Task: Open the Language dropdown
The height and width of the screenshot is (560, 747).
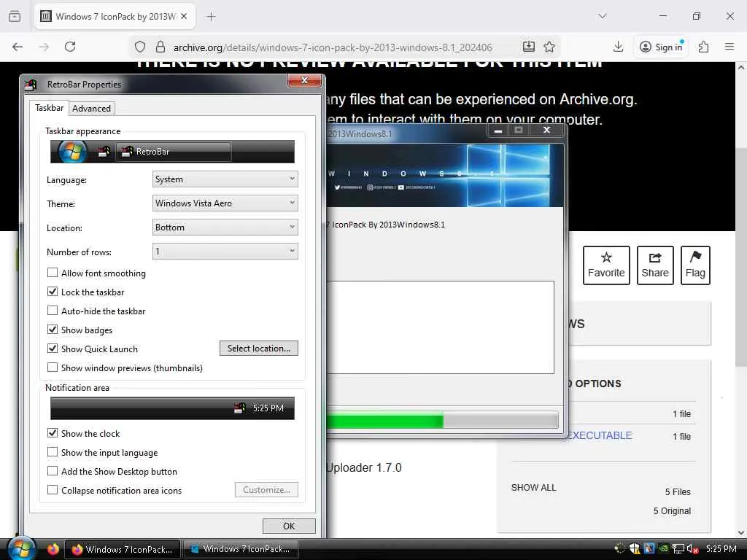Action: 225,179
